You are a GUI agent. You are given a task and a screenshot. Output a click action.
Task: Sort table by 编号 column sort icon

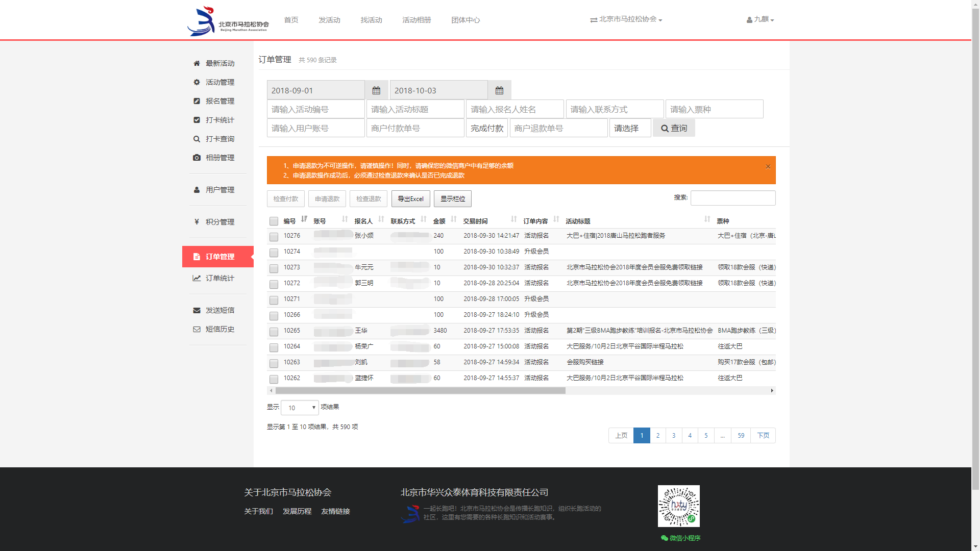pyautogui.click(x=304, y=219)
